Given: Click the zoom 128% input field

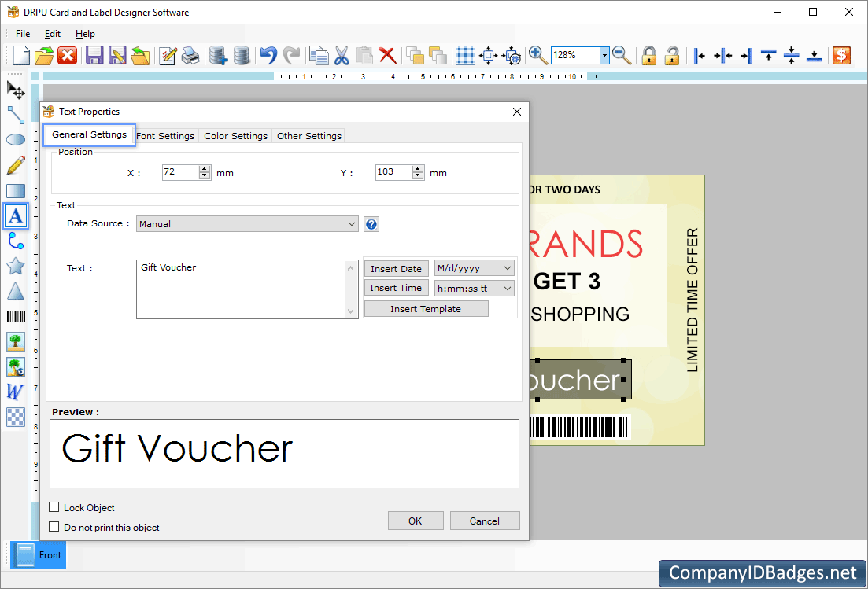Looking at the screenshot, I should (x=576, y=55).
